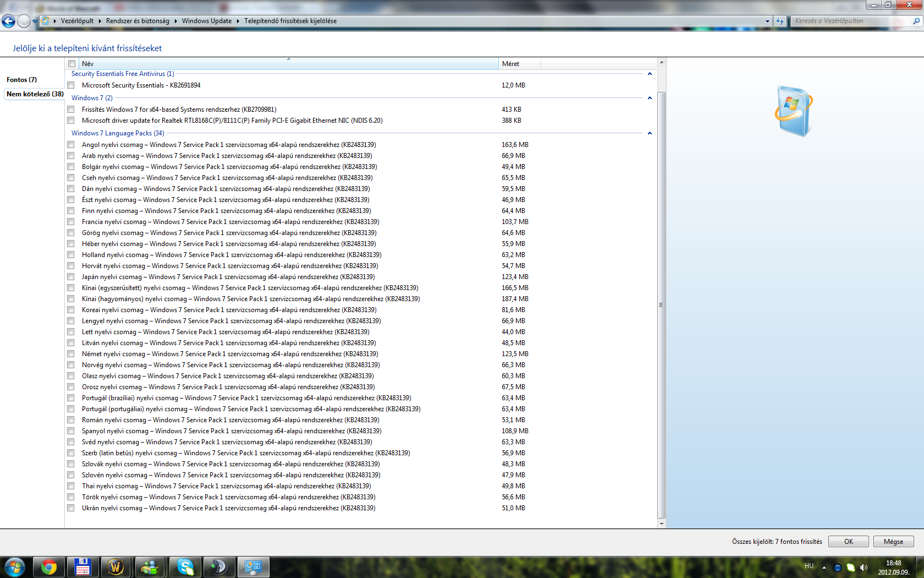This screenshot has height=578, width=924.
Task: Click the OK button
Action: click(849, 542)
